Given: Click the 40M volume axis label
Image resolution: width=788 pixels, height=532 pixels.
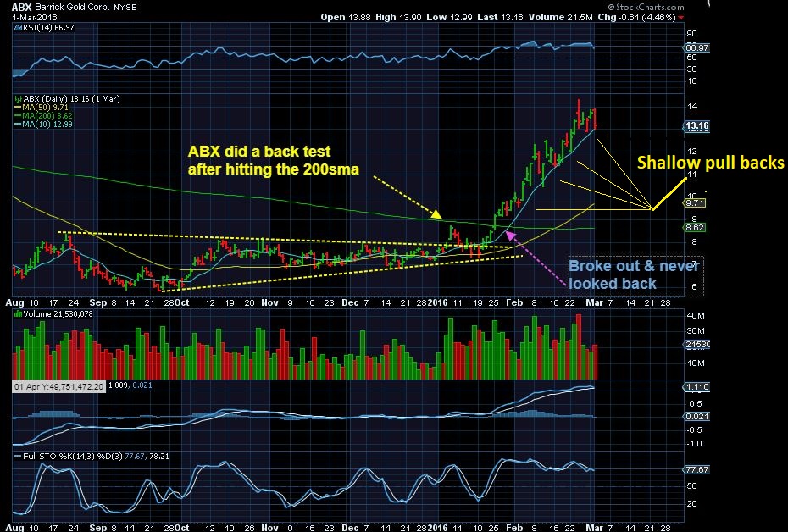Looking at the screenshot, I should (x=696, y=315).
